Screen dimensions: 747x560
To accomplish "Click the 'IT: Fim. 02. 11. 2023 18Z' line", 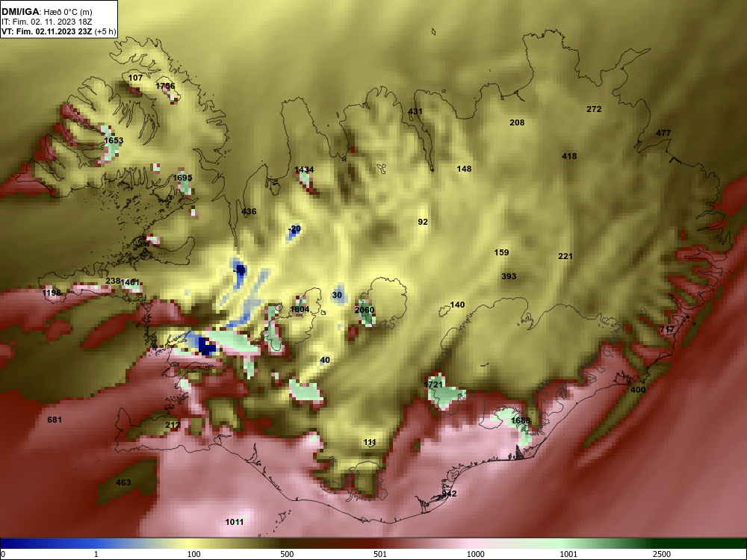I will coord(46,22).
